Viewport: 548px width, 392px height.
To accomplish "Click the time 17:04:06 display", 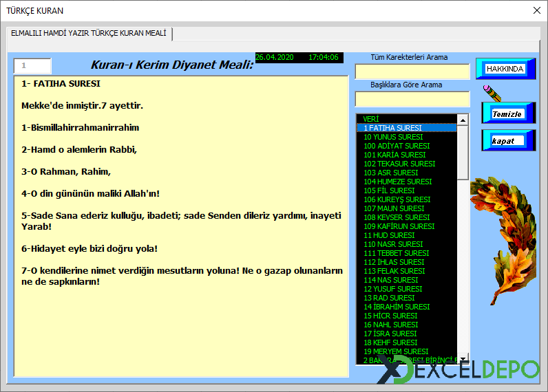I will coord(324,57).
